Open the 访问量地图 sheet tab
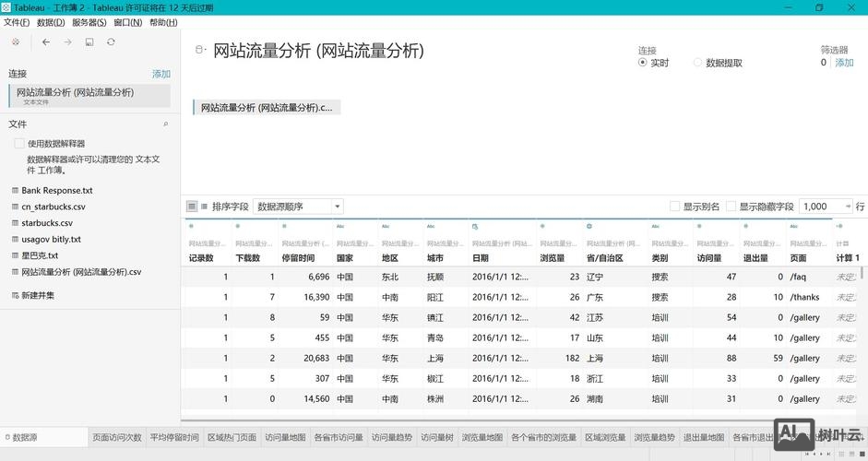 pos(285,437)
